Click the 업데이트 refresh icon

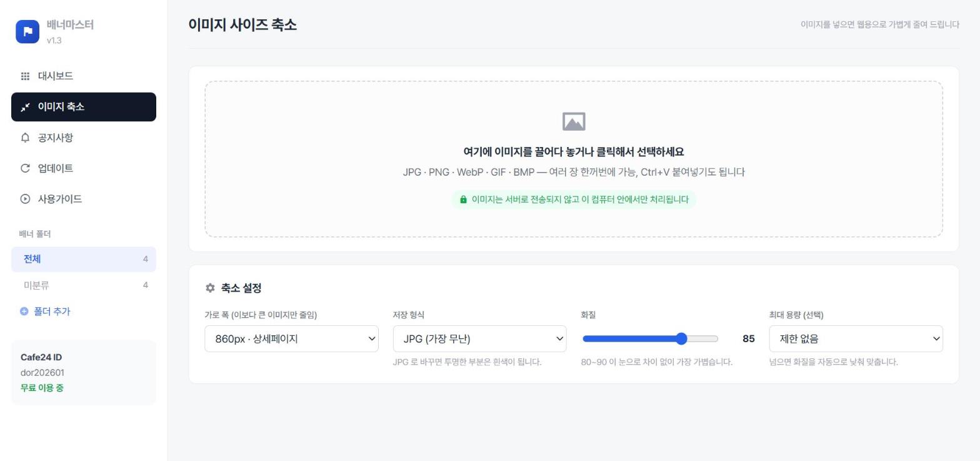[25, 168]
